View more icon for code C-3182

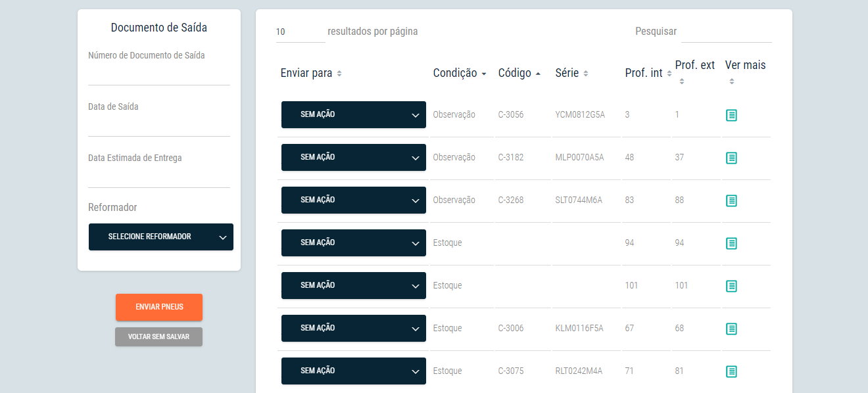[x=731, y=158]
